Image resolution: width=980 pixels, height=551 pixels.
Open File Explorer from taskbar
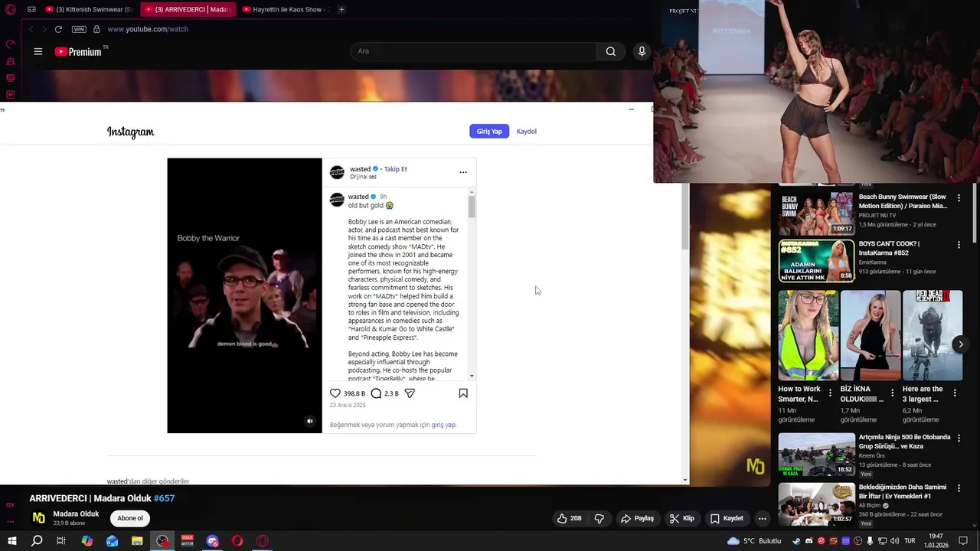point(137,541)
